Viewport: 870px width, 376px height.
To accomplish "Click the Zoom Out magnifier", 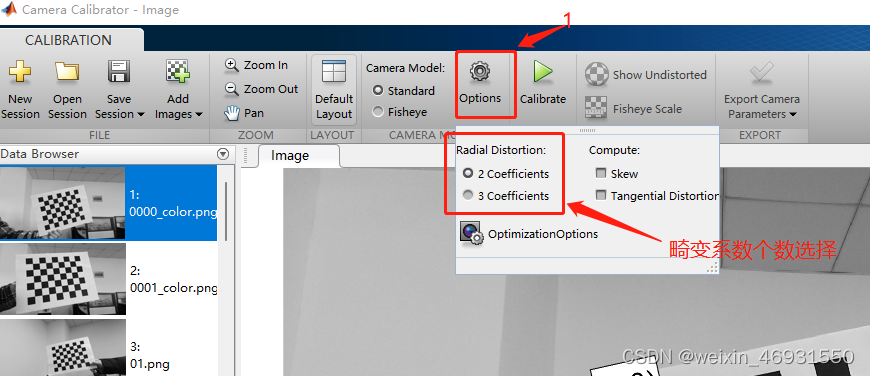I will [x=232, y=89].
